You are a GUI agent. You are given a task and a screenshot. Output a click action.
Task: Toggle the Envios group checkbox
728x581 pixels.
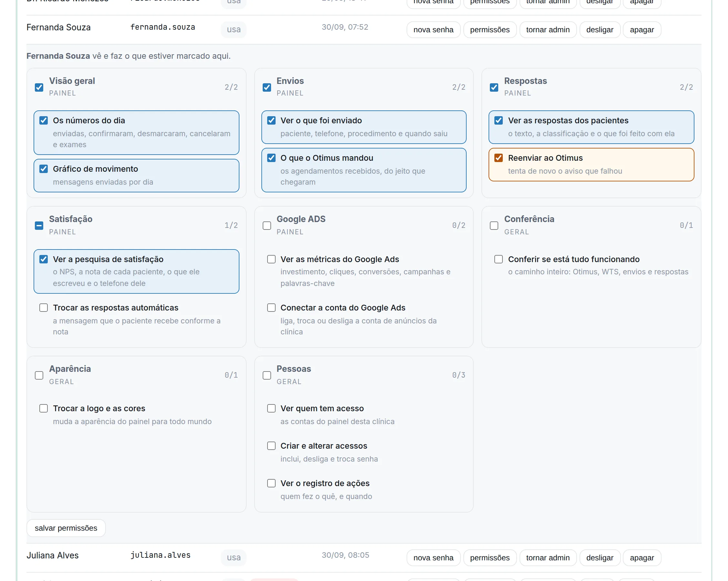pos(267,87)
